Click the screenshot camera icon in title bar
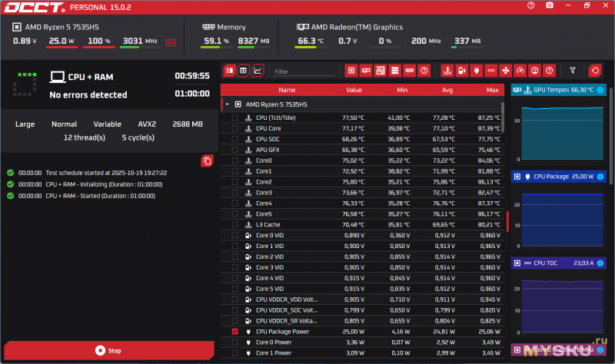This screenshot has width=615, height=364. (x=549, y=5)
